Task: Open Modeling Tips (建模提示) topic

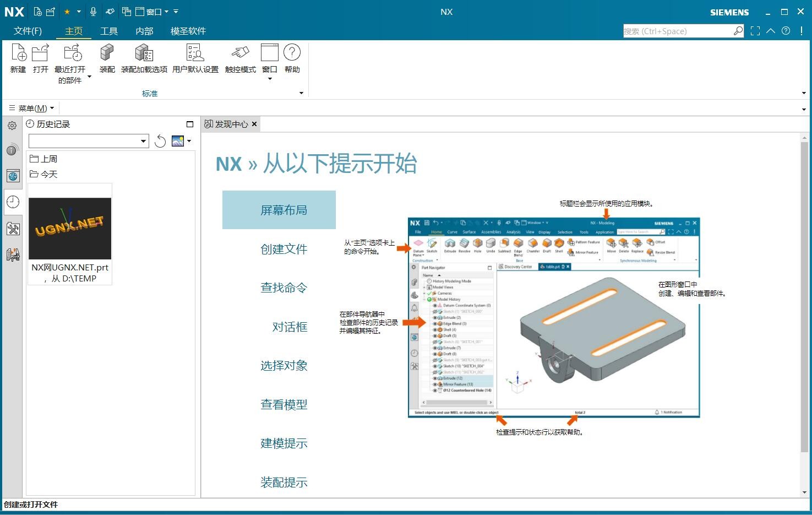Action: tap(284, 443)
